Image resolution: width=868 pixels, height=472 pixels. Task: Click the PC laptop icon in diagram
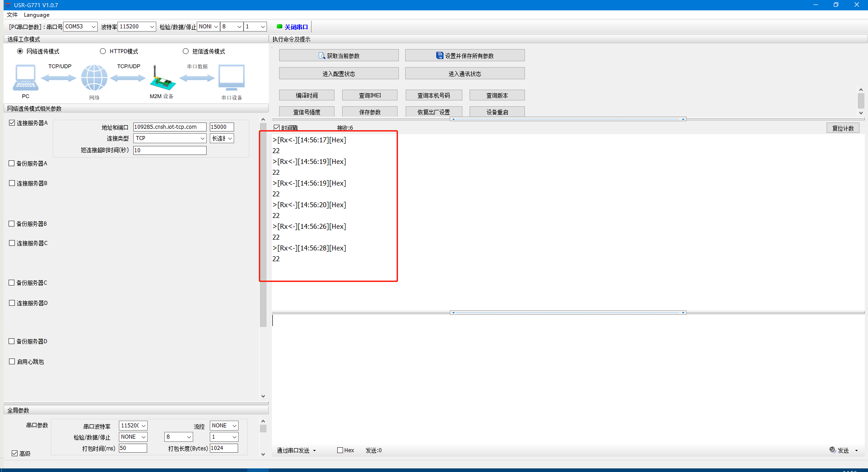tap(25, 77)
